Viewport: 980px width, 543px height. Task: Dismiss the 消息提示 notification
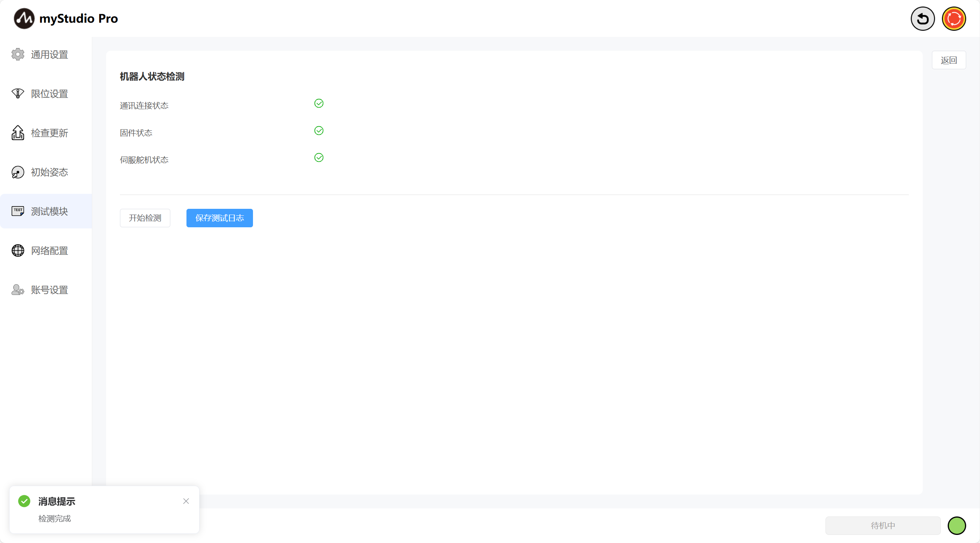click(x=186, y=501)
